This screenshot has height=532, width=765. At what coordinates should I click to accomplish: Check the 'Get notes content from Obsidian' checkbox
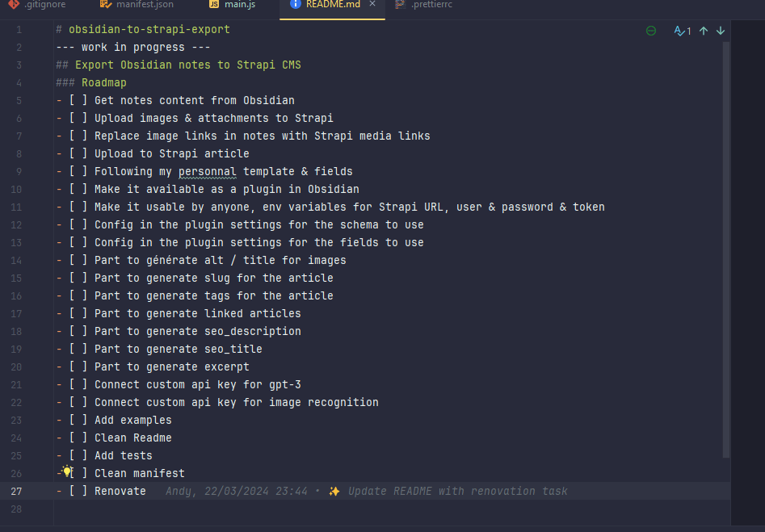[76, 99]
